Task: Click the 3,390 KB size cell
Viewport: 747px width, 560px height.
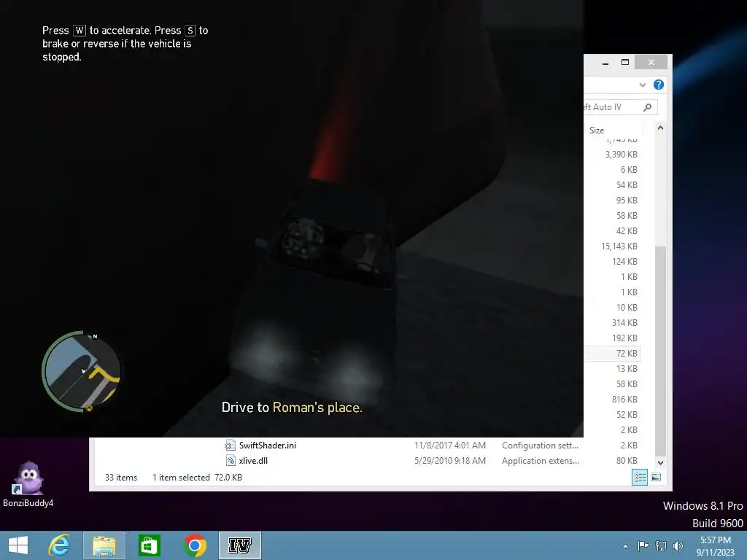Action: (x=622, y=155)
